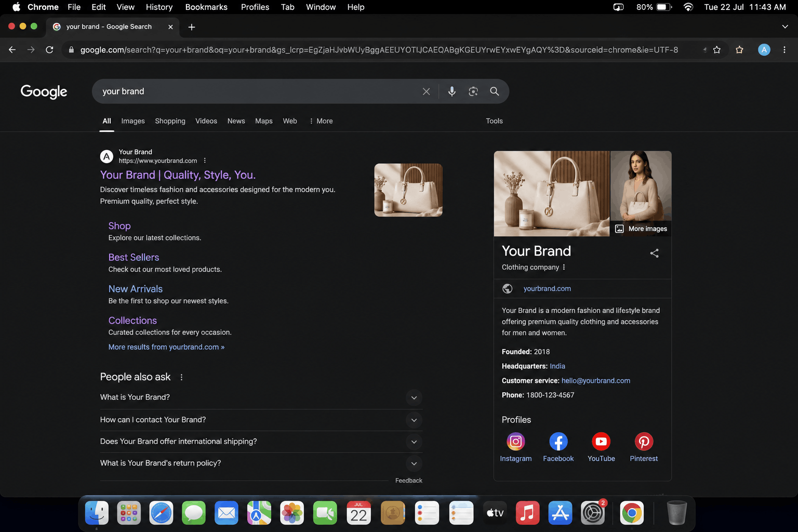The image size is (798, 532).
Task: Open the Chrome profile avatar
Action: click(764, 50)
